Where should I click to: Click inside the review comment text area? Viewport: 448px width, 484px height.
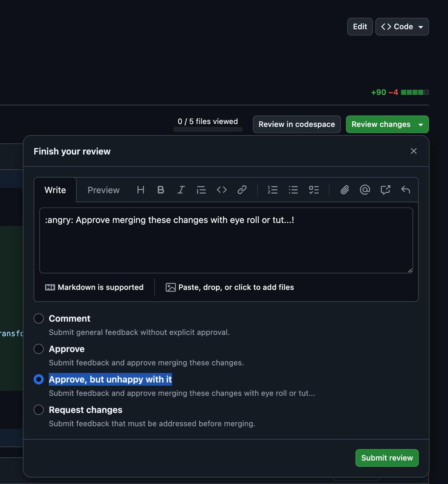pos(226,244)
